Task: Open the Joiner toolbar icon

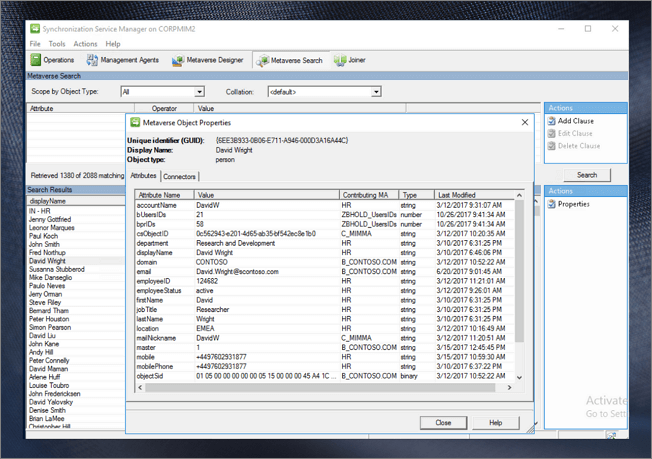Action: pos(340,60)
